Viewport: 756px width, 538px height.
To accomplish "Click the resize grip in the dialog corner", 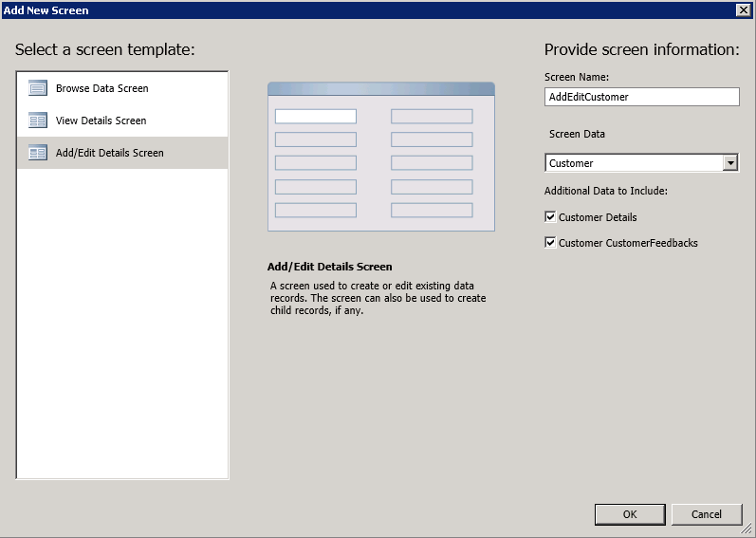I will [748, 530].
